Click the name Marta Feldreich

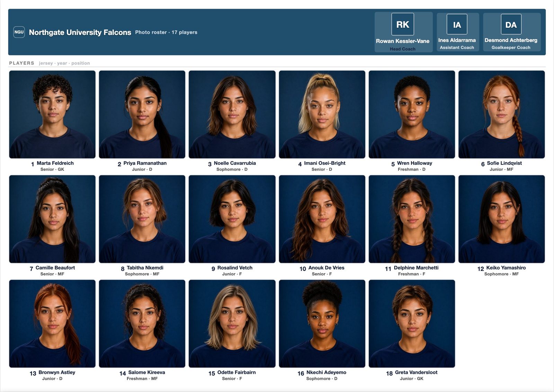pyautogui.click(x=55, y=163)
